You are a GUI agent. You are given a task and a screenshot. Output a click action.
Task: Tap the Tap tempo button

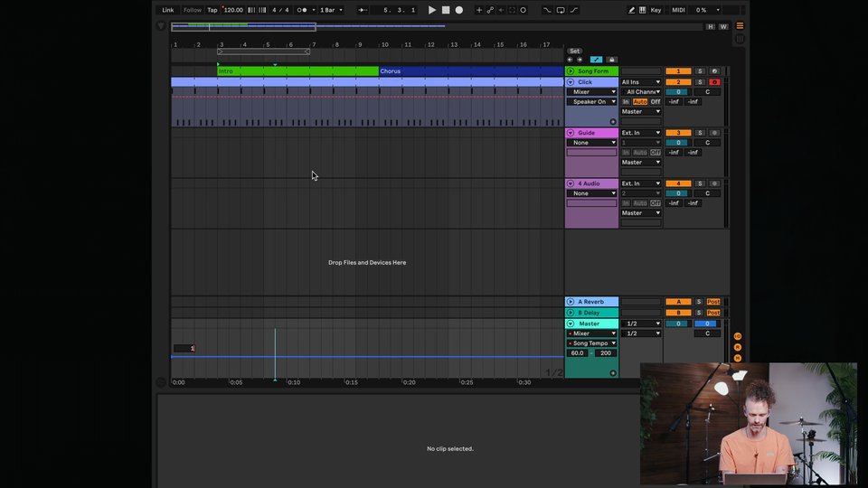pos(212,10)
